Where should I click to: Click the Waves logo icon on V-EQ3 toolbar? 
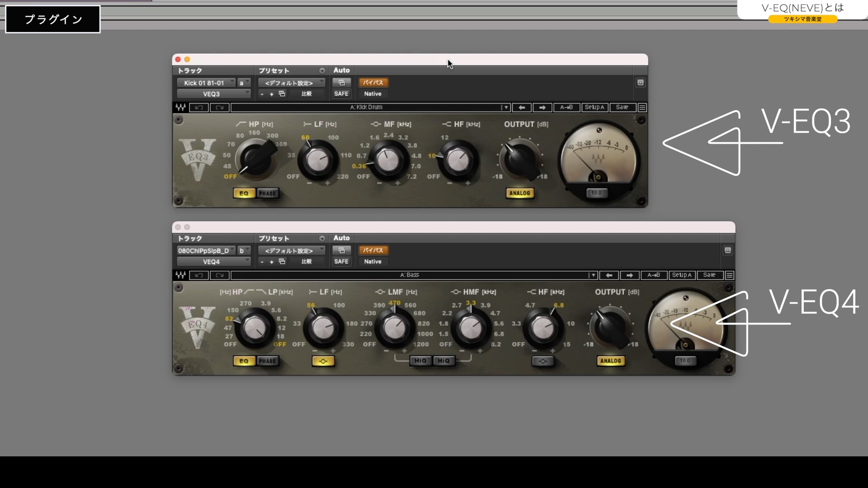point(180,107)
